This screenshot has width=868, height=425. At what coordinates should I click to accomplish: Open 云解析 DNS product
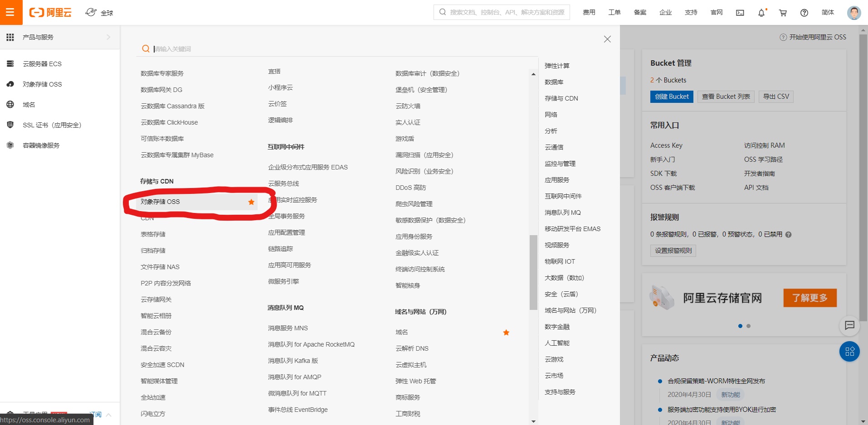click(412, 348)
